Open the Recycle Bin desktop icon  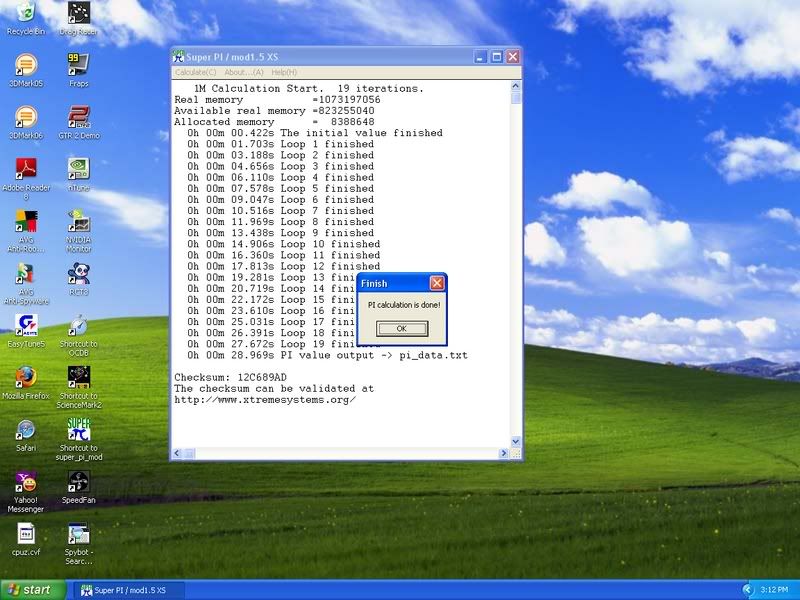pyautogui.click(x=26, y=18)
